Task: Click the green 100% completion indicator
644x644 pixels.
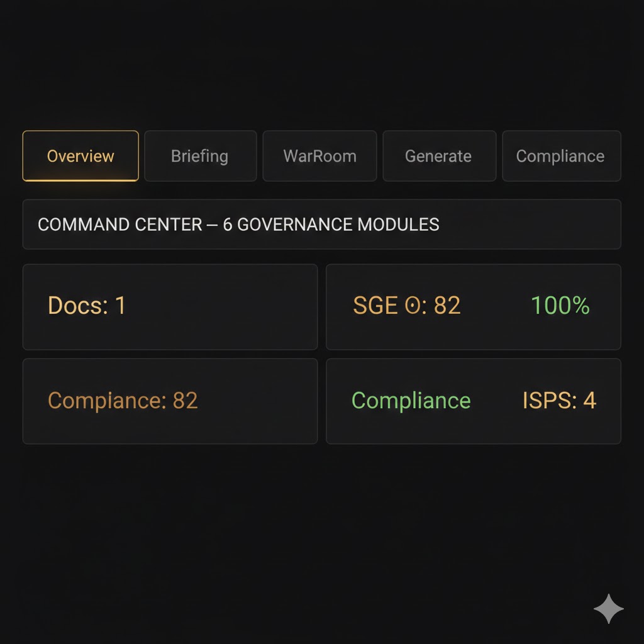Action: [559, 306]
